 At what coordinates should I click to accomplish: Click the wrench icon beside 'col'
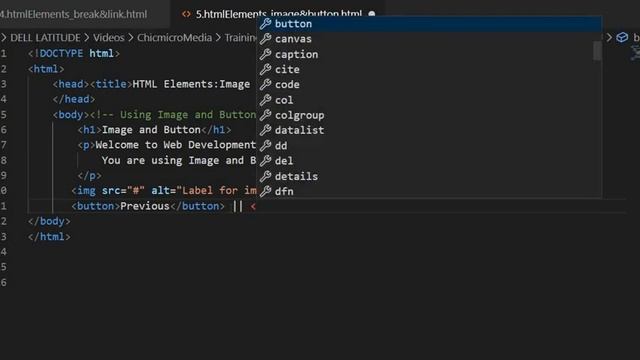(266, 100)
